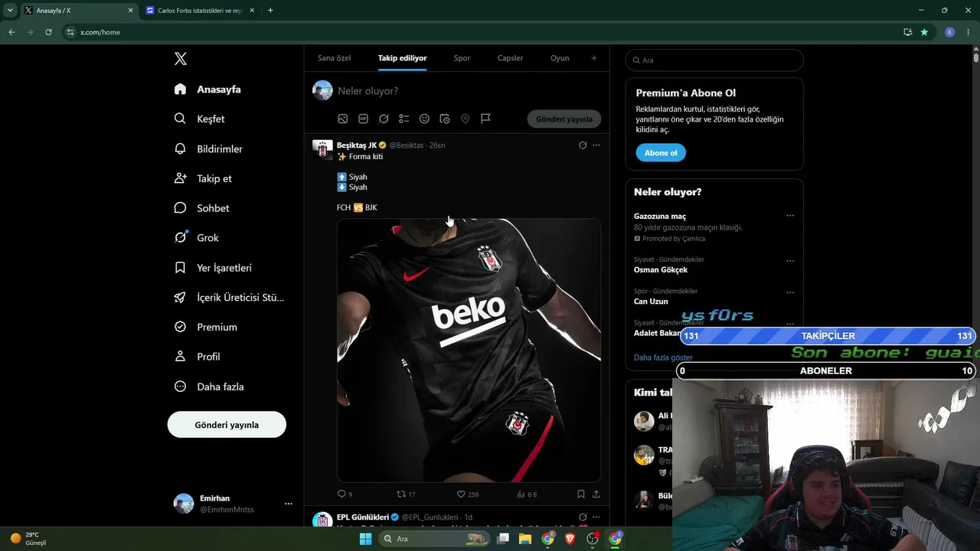This screenshot has width=980, height=551.
Task: Ask Grok about the EPL Günlükleri post
Action: (583, 517)
